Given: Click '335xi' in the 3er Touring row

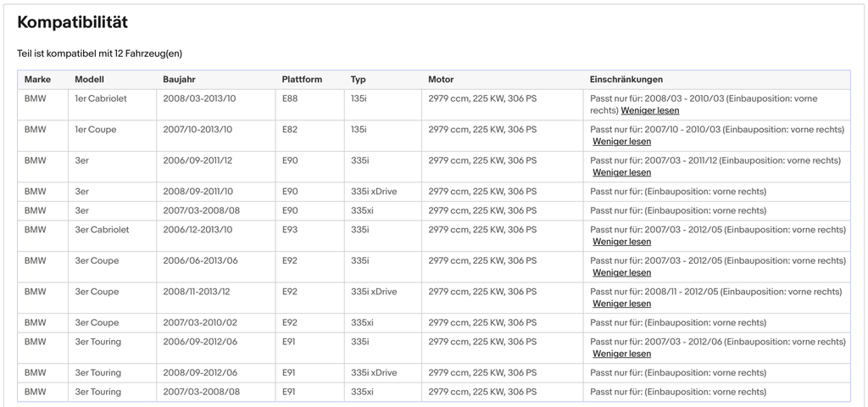Looking at the screenshot, I should [362, 392].
